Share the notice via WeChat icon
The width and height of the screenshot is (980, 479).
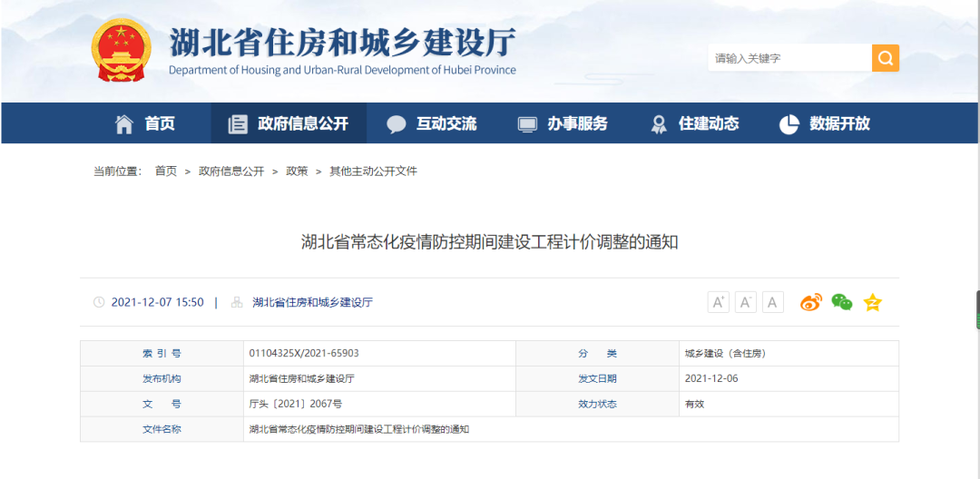coord(842,303)
